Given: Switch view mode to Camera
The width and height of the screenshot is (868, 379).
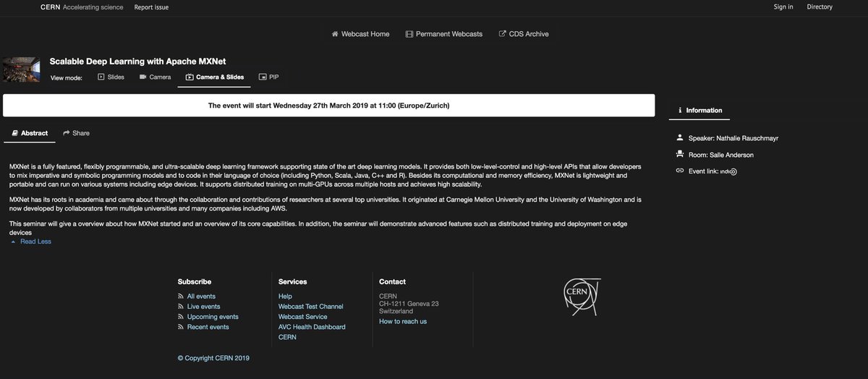Looking at the screenshot, I should point(156,76).
